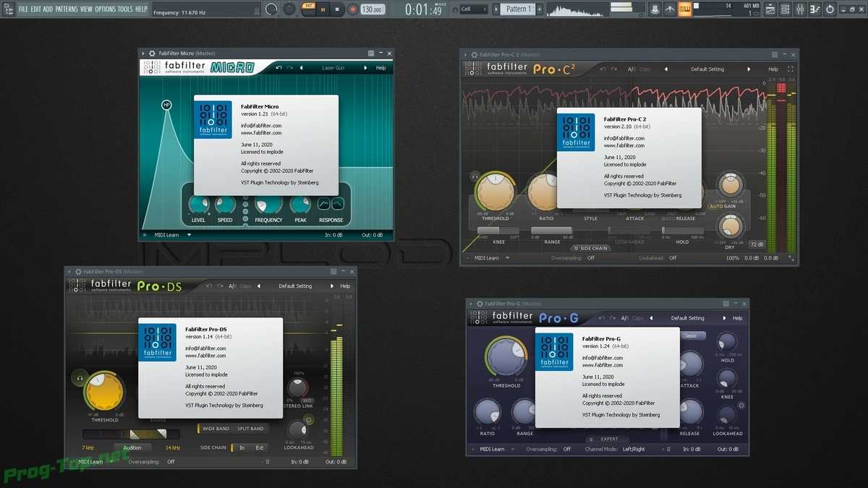Open Help in FabFilter Pro-G
The width and height of the screenshot is (868, 488).
click(737, 318)
